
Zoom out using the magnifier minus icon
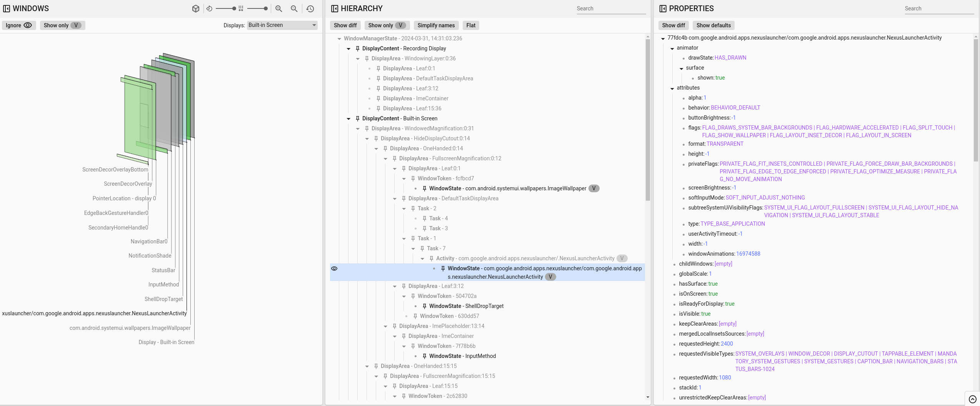pos(294,8)
